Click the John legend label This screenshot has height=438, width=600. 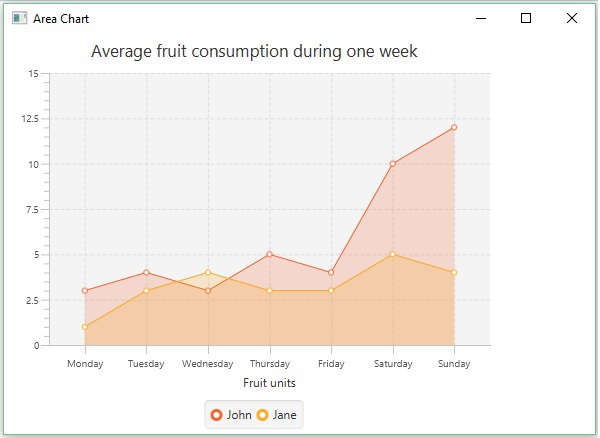coord(239,415)
